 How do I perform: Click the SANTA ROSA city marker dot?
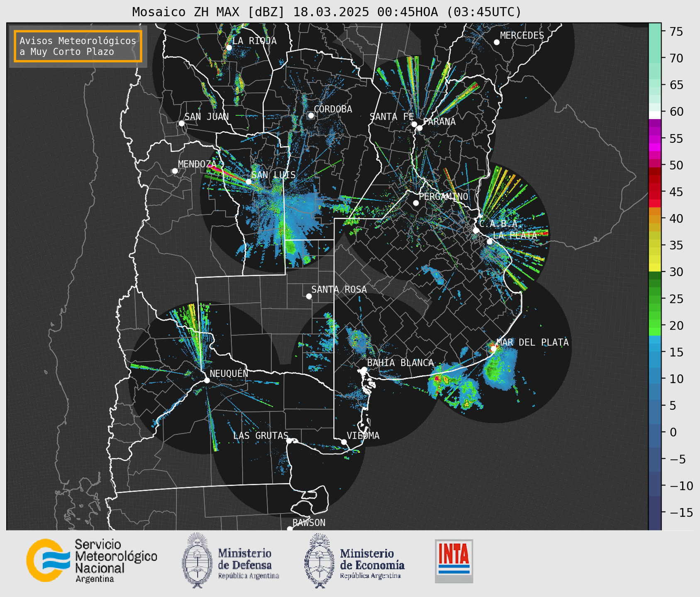(309, 296)
